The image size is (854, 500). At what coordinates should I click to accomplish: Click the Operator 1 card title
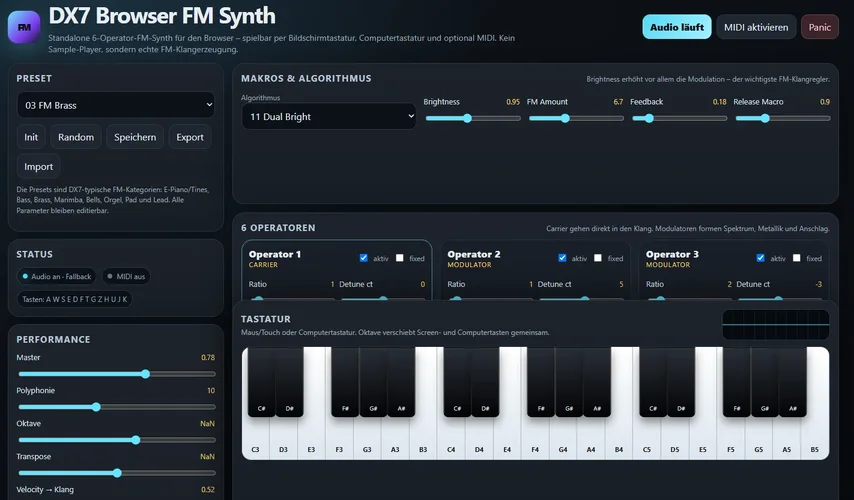pos(274,254)
